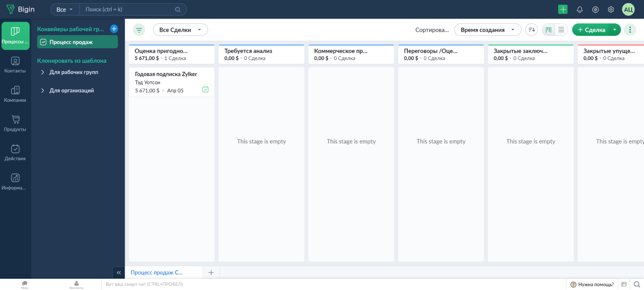The width and height of the screenshot is (644, 290).
Task: Open Продукты in the left sidebar
Action: point(15,123)
